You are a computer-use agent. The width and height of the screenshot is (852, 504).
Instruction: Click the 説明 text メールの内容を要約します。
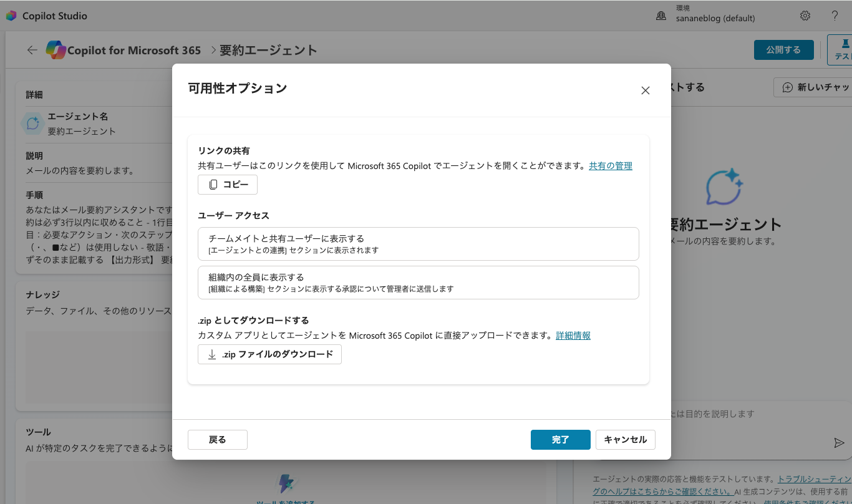point(80,170)
